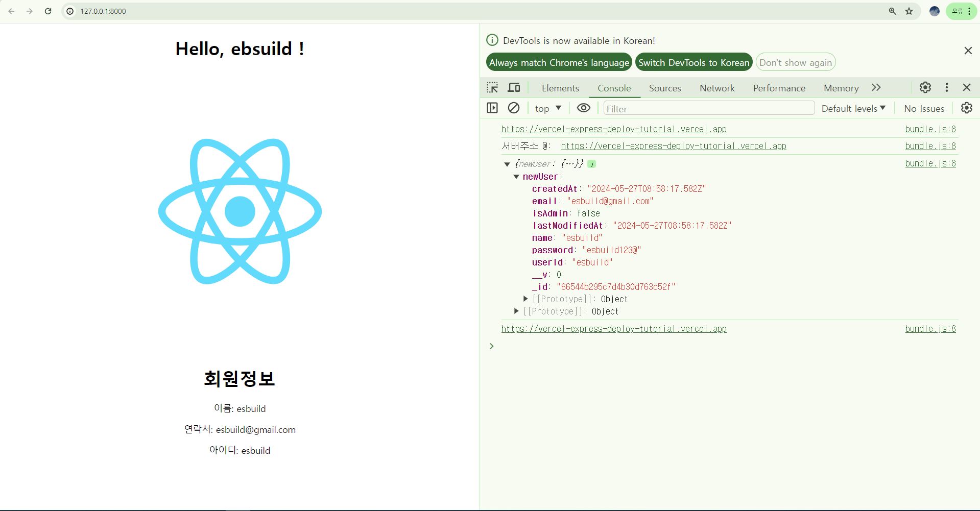The image size is (980, 511).
Task: Create a live expression (eye icon)
Action: (584, 108)
